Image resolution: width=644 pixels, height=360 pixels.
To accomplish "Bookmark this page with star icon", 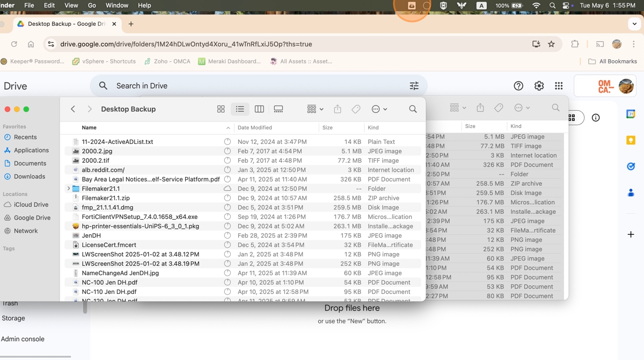I will click(551, 44).
